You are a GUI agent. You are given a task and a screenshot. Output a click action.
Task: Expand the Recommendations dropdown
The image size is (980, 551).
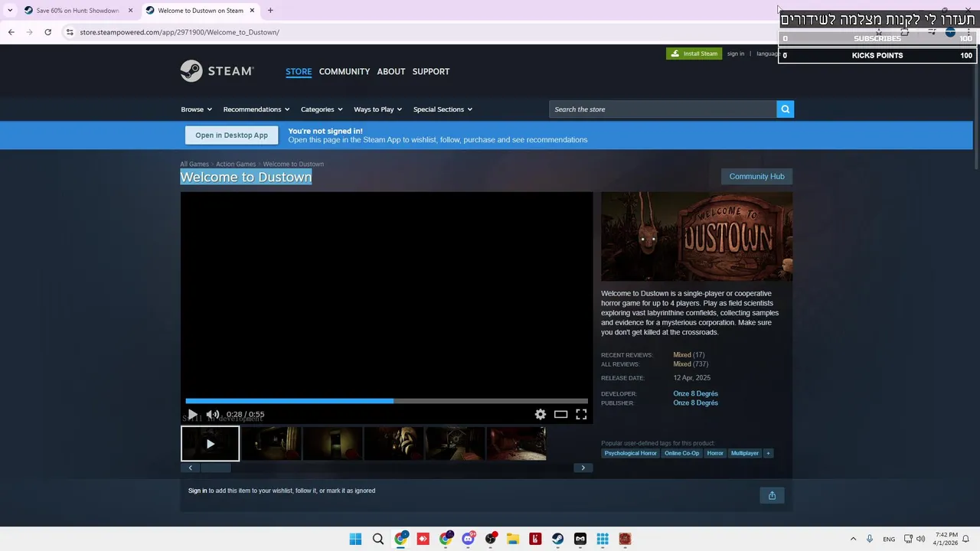256,109
